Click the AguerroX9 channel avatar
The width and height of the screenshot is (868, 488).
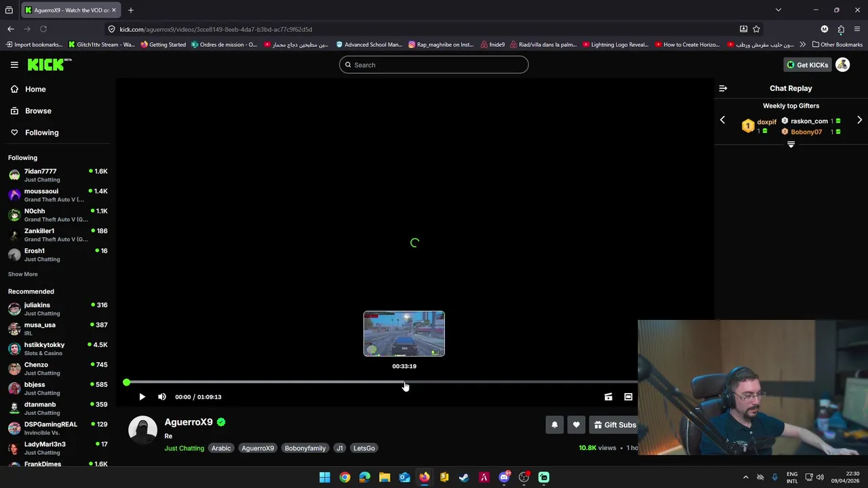(x=143, y=430)
